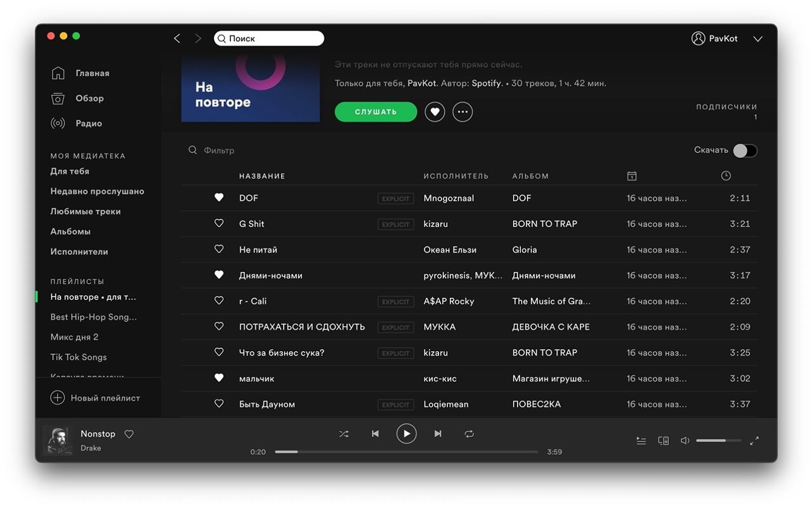Open Best Hip-Hop Songs playlist

[x=93, y=317]
